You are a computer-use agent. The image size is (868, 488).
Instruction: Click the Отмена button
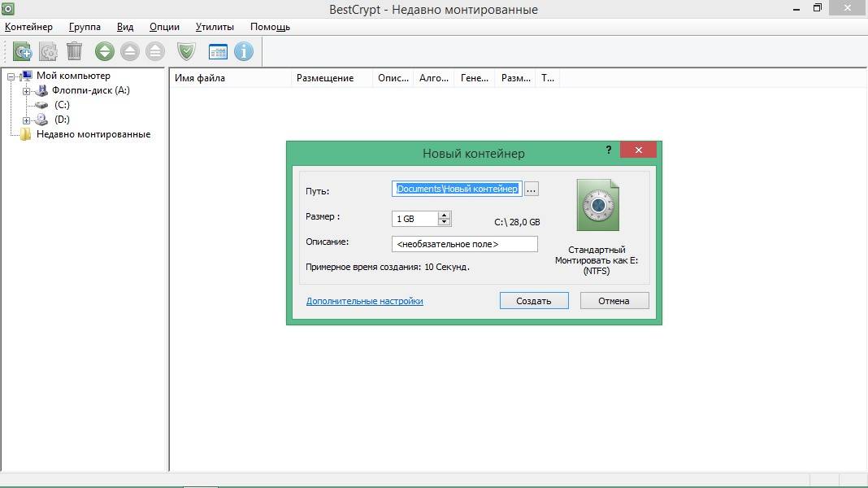tap(614, 301)
